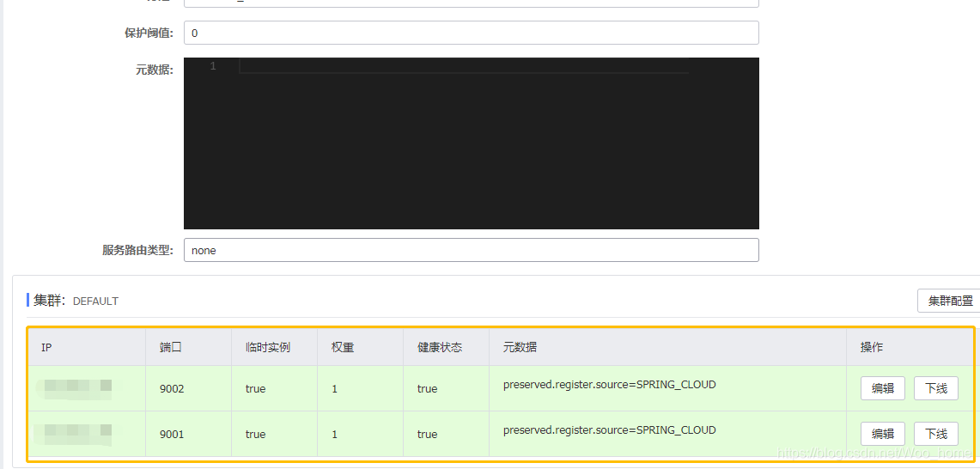Click the metadata text in the 9002 row
The height and width of the screenshot is (469, 980).
tap(609, 385)
